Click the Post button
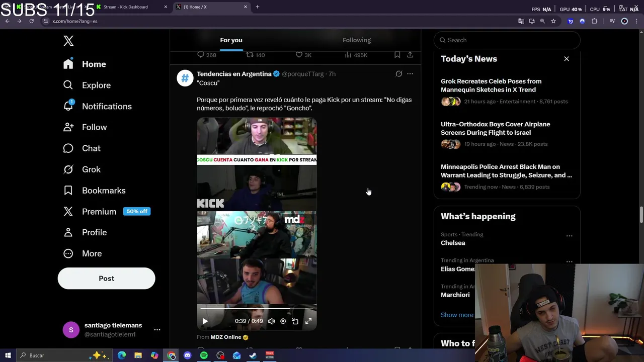Image resolution: width=644 pixels, height=362 pixels. coord(106,279)
